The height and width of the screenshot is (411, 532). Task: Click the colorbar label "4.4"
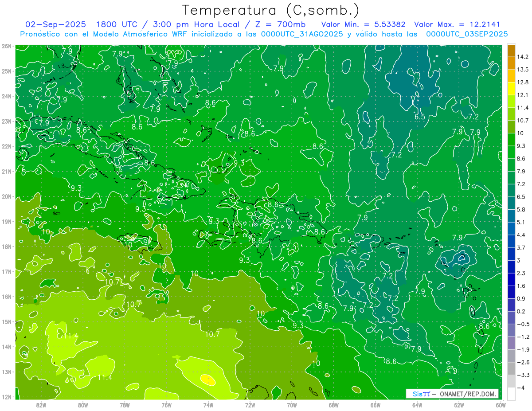click(521, 235)
